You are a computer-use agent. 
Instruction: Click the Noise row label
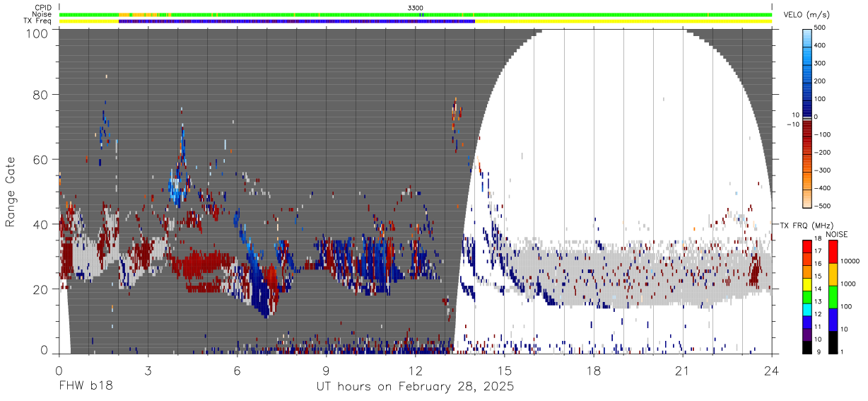[42, 14]
